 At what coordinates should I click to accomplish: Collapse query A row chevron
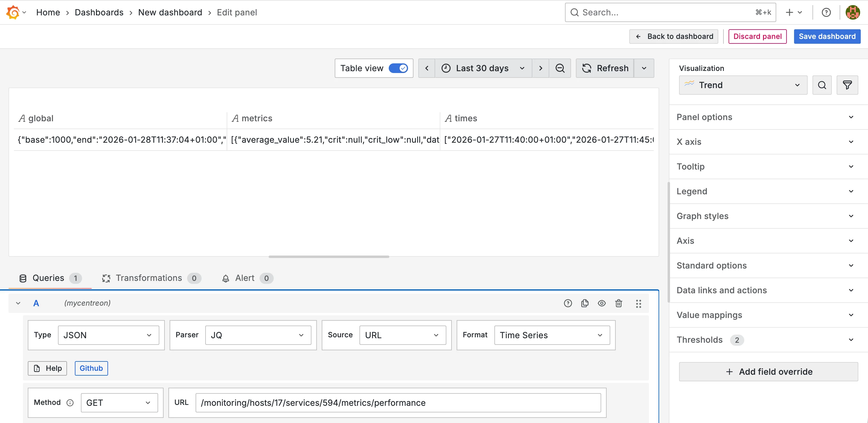coord(18,303)
